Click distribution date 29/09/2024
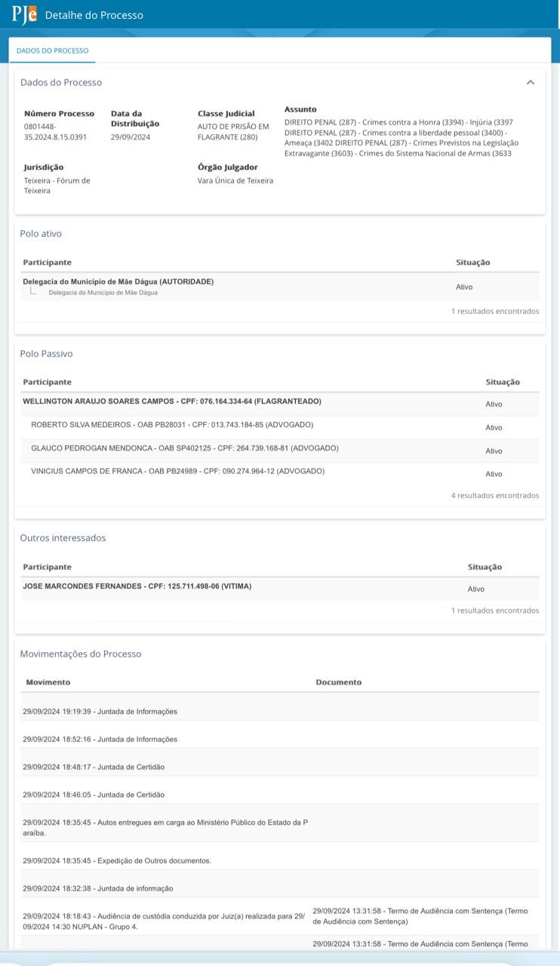Viewport: 560px width, 966px height. click(x=131, y=137)
